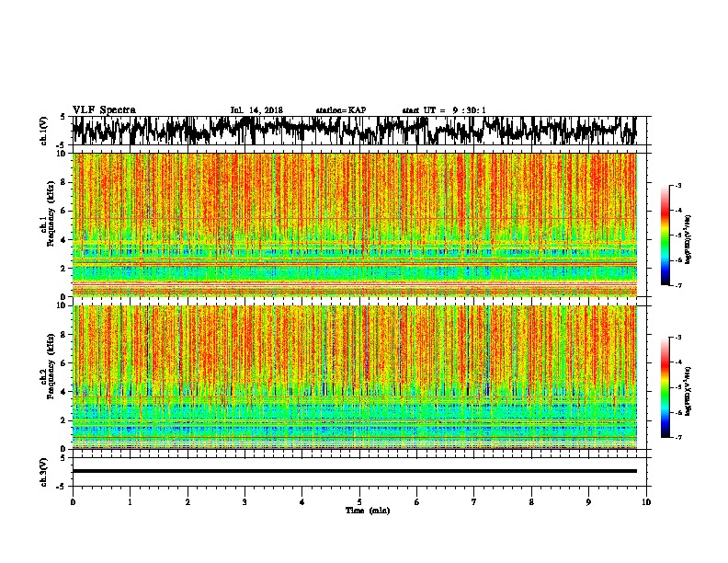The image size is (728, 563).
Task: Click the "start UT = 9:30:1" text
Action: tap(444, 110)
